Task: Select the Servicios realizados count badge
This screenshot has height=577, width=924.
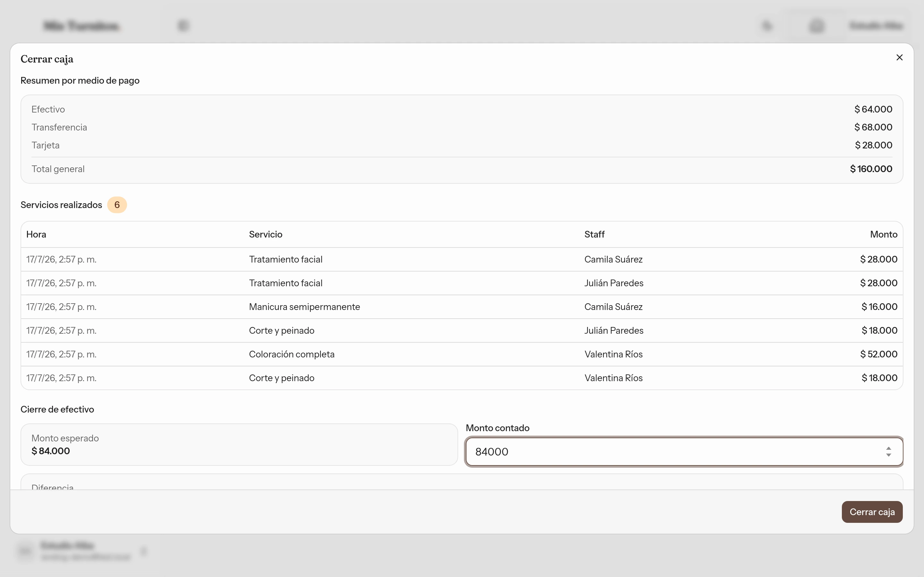Action: coord(117,205)
